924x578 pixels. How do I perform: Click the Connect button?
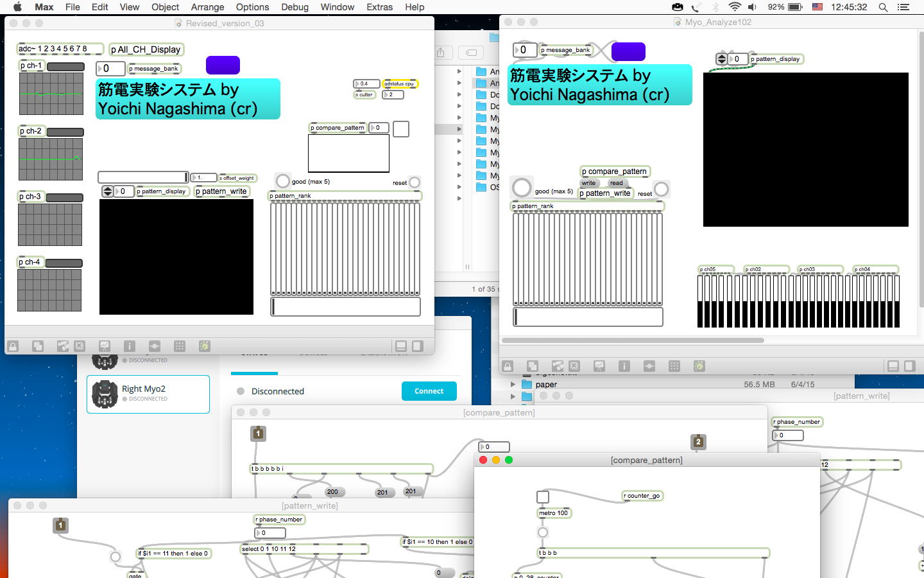pyautogui.click(x=429, y=391)
